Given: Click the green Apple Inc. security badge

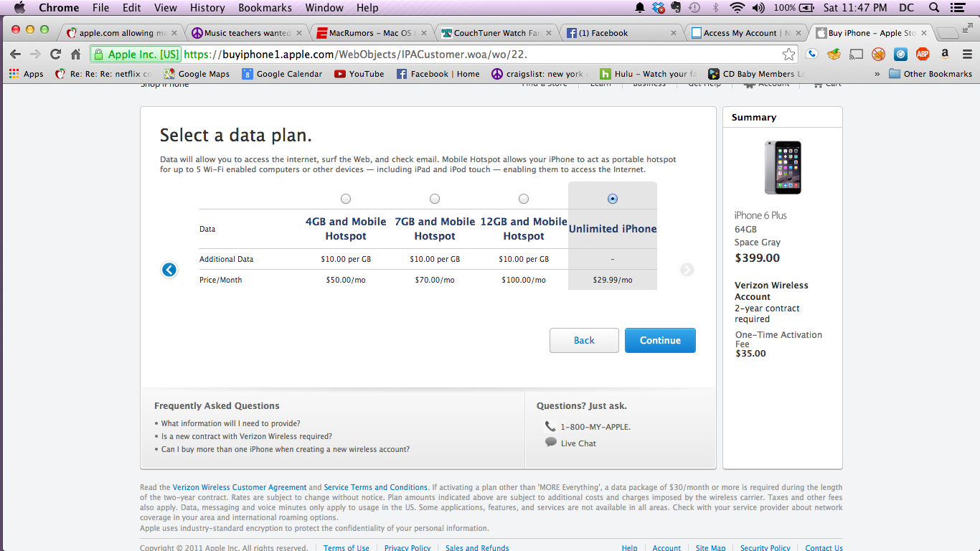Looking at the screenshot, I should pyautogui.click(x=136, y=55).
